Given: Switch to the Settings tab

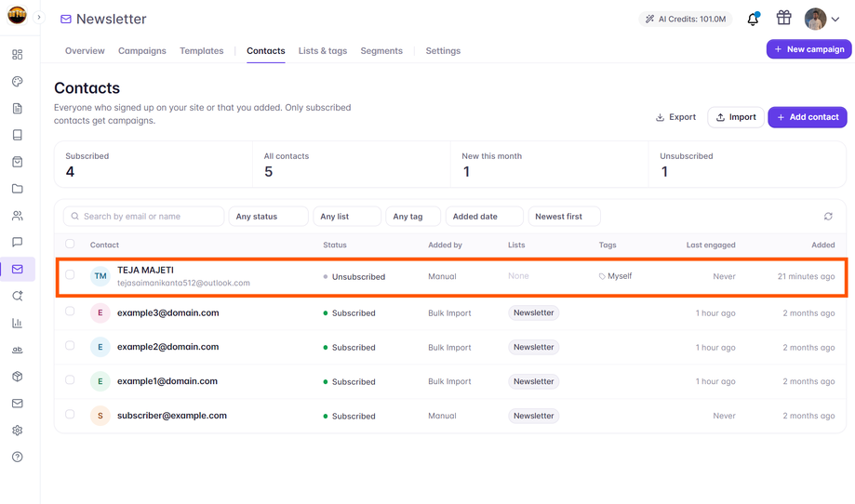Looking at the screenshot, I should (x=443, y=50).
